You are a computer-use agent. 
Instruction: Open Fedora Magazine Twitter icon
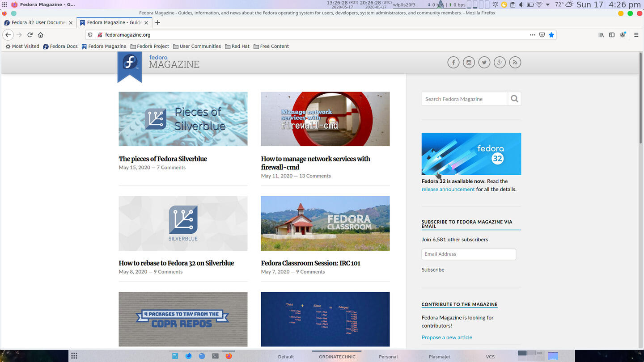pyautogui.click(x=484, y=63)
